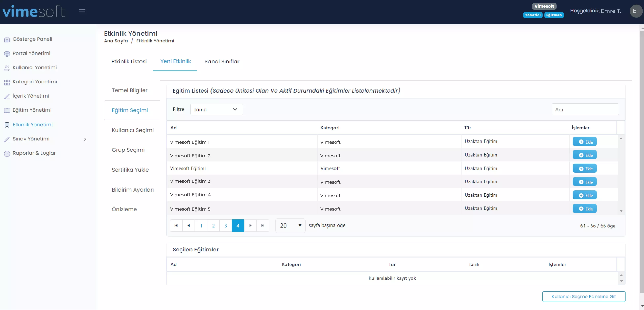Click the last page navigation arrow
Screen dimensions: 644x310
[x=263, y=225]
